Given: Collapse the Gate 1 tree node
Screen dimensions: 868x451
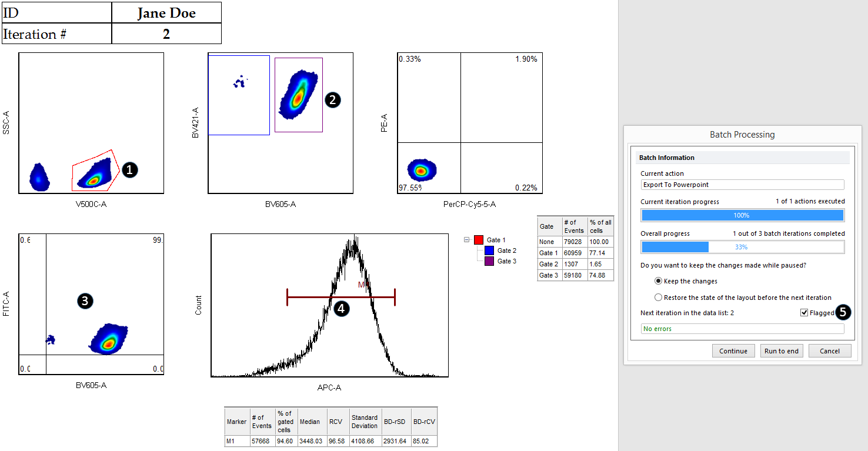Looking at the screenshot, I should pyautogui.click(x=467, y=240).
